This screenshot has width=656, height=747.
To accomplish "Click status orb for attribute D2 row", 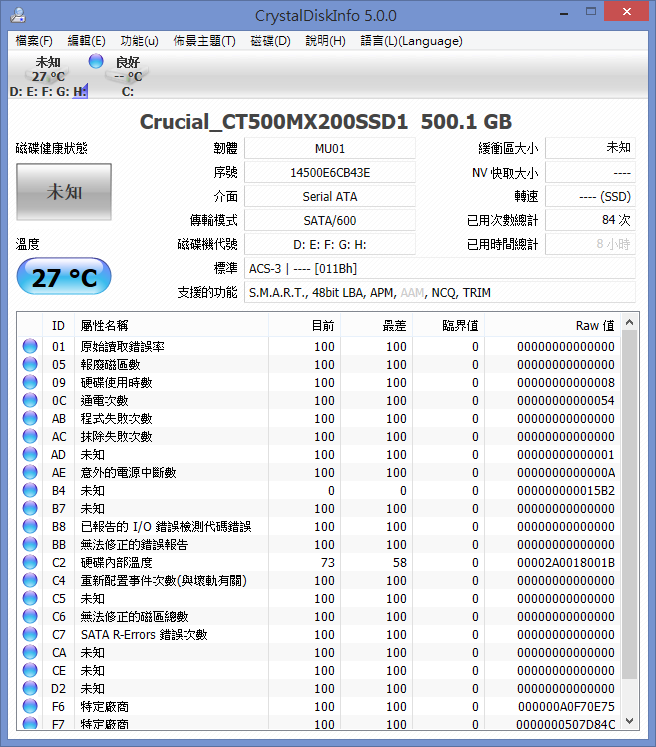I will [x=30, y=688].
